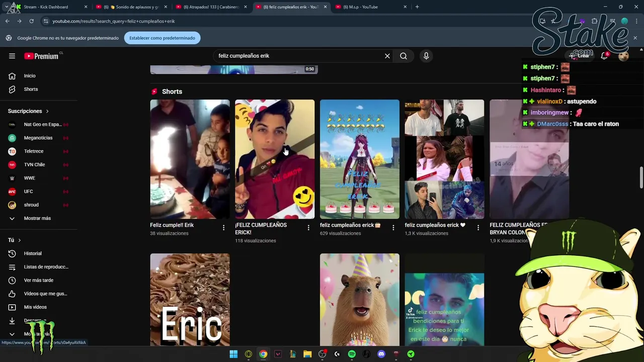This screenshot has height=362, width=644.
Task: Open Ver más tarde in sidebar
Action: [39, 280]
